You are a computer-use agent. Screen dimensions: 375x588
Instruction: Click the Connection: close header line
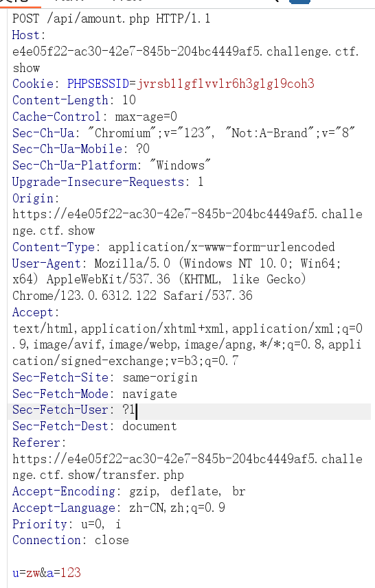click(x=71, y=540)
